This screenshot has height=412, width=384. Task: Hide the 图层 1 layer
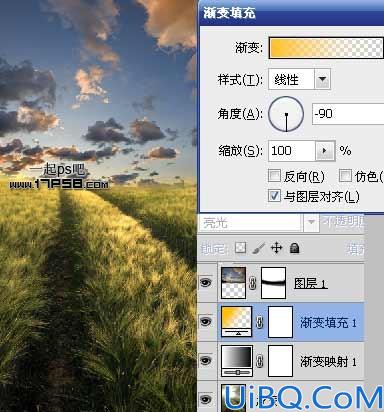[x=206, y=283]
